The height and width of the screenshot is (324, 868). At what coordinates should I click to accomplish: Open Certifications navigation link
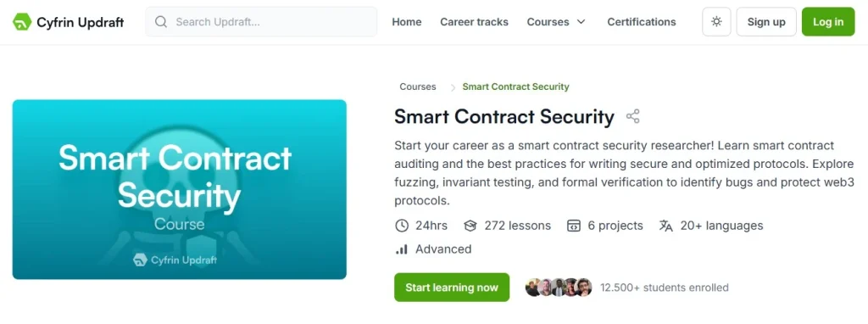coord(642,22)
